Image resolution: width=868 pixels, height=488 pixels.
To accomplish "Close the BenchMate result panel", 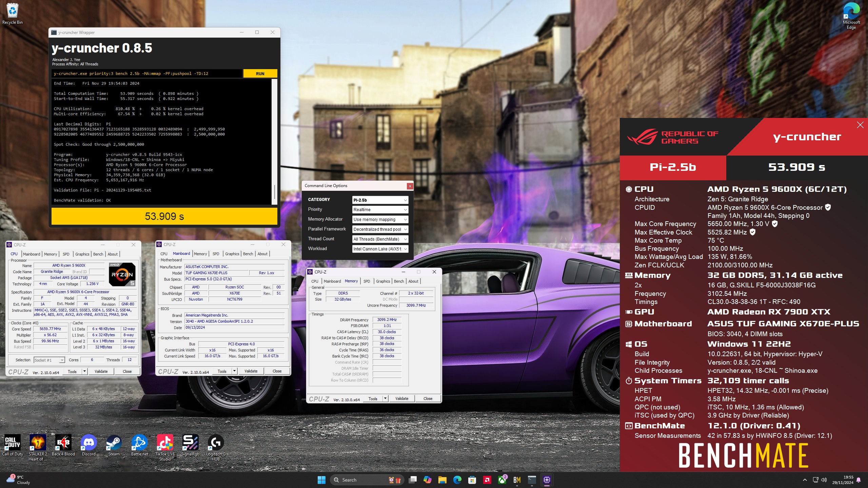I will (x=860, y=125).
